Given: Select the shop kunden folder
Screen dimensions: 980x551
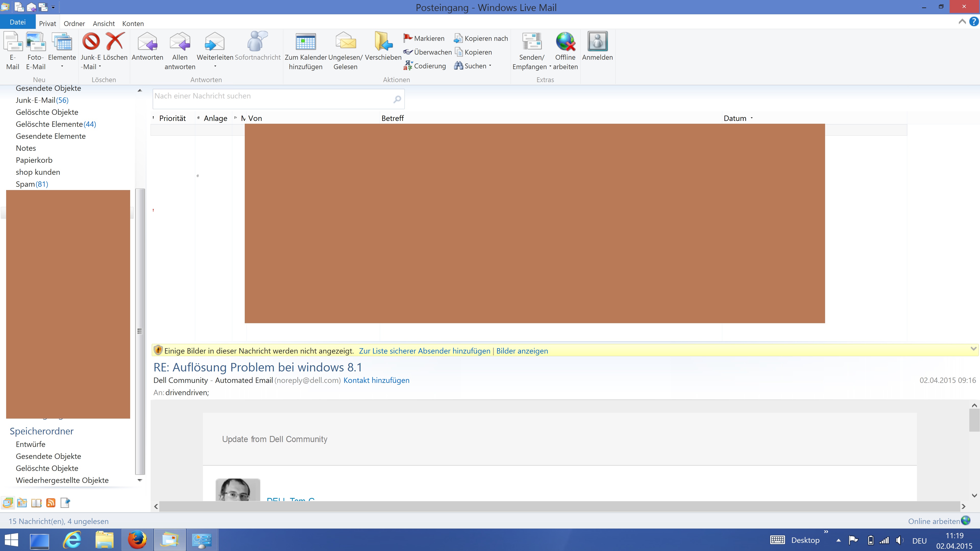Looking at the screenshot, I should point(38,172).
